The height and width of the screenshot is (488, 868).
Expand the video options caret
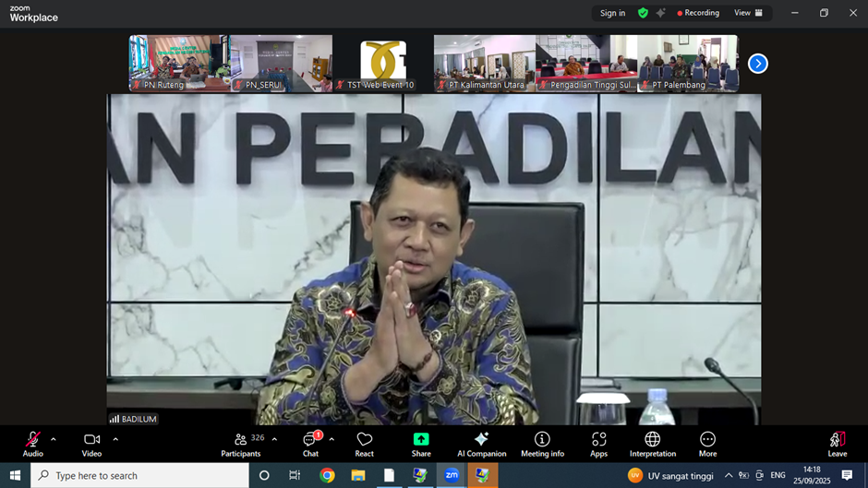(115, 439)
